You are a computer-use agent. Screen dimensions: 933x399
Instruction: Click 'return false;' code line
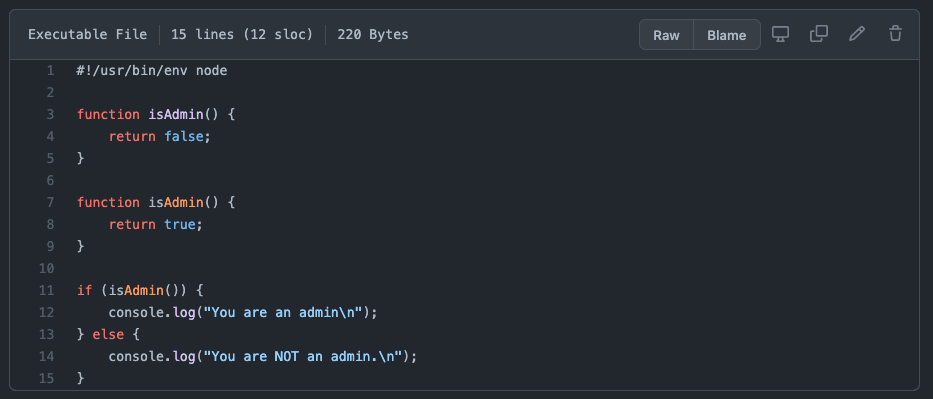coord(159,136)
